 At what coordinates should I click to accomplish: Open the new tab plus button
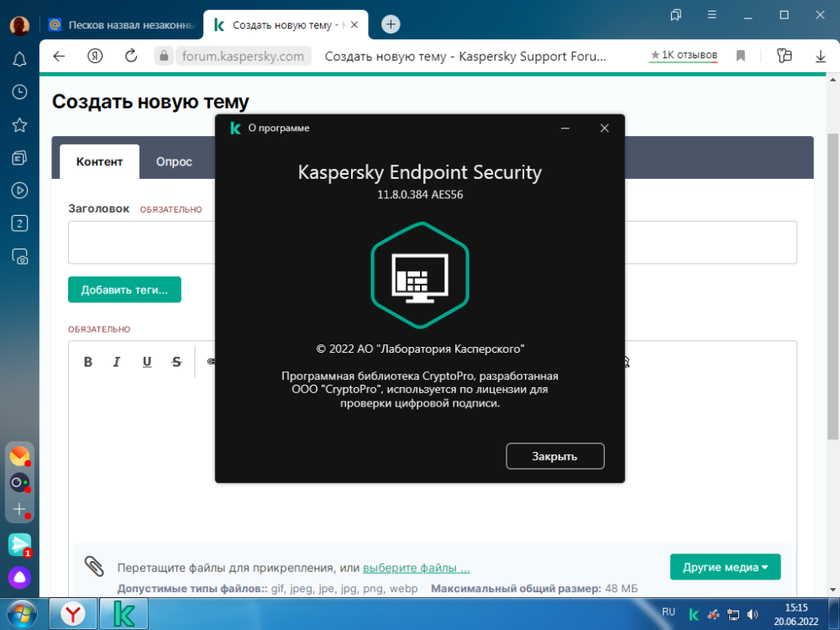tap(391, 24)
